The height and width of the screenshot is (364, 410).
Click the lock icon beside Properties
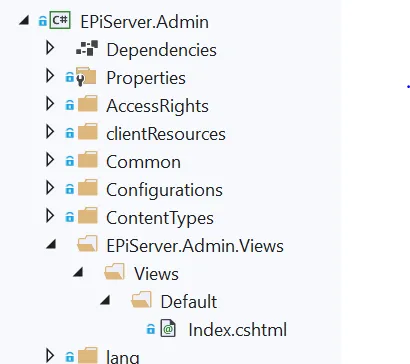coord(69,77)
